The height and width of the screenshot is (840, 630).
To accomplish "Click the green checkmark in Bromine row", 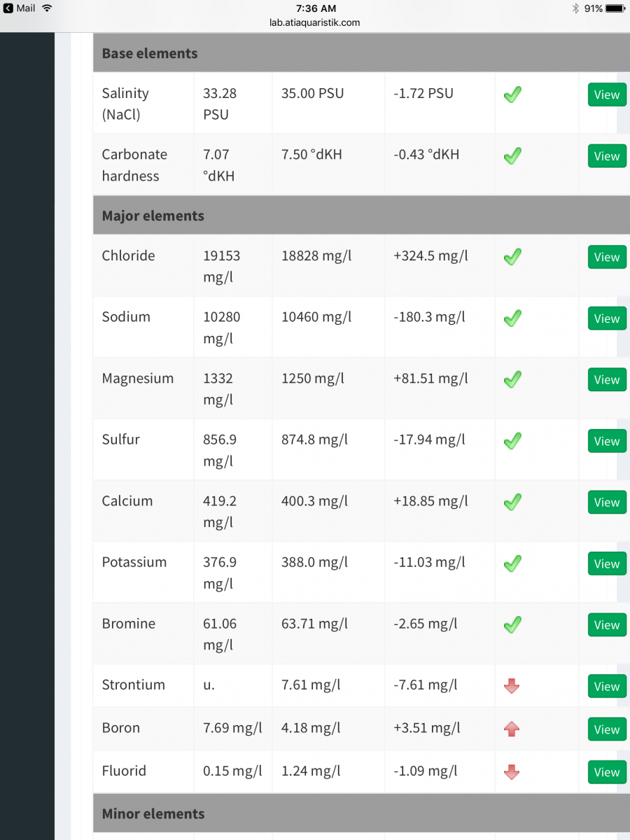I will point(512,624).
